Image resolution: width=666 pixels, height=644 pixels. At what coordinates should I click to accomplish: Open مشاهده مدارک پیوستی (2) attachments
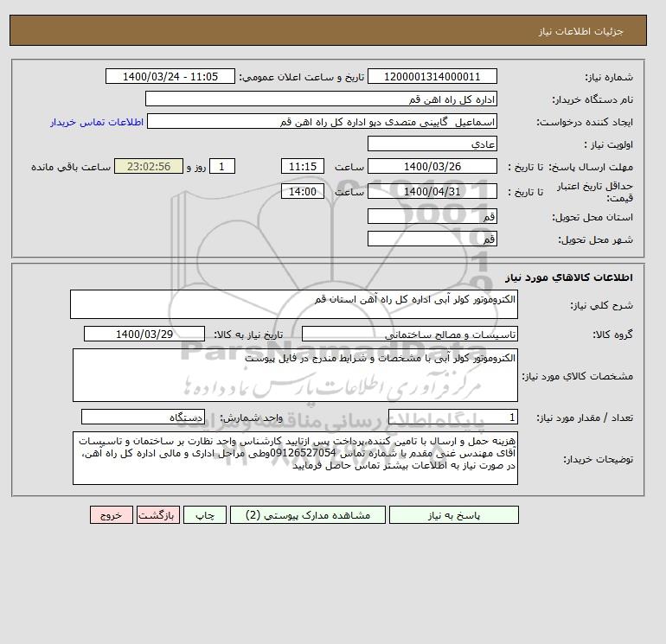point(308,515)
